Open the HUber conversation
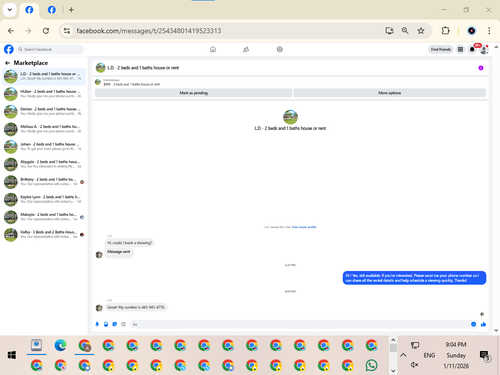This screenshot has height=375, width=500. pos(44,94)
